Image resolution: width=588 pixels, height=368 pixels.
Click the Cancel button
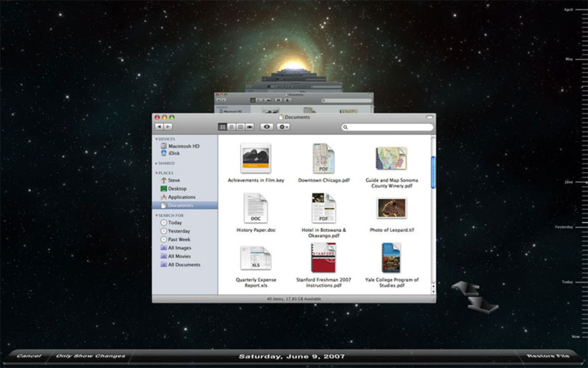(x=28, y=356)
